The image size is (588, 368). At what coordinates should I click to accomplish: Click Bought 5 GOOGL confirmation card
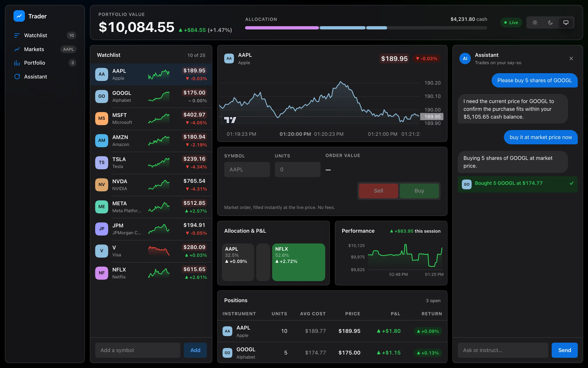click(x=518, y=184)
